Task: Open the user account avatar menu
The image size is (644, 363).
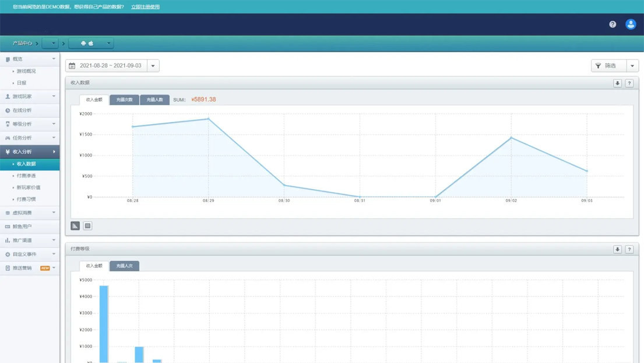Action: pos(630,24)
